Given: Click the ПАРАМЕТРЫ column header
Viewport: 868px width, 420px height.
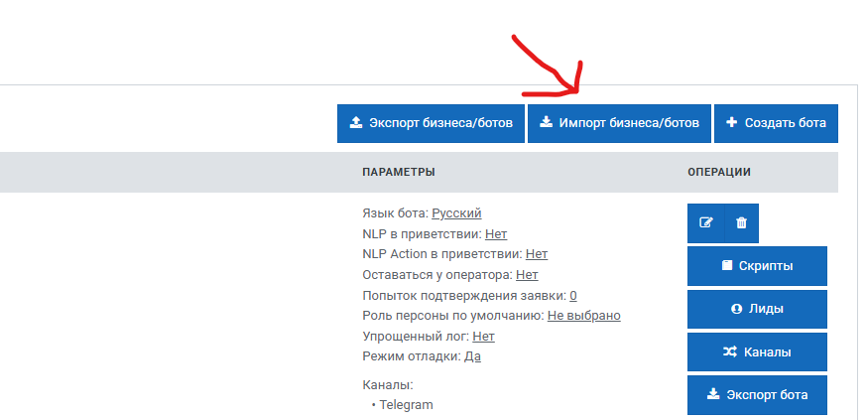Looking at the screenshot, I should coord(399,172).
